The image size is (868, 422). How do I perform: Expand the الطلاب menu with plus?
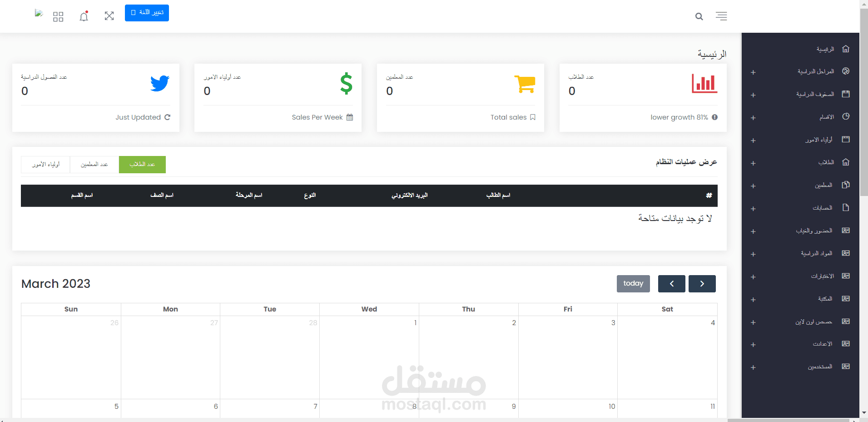pos(753,163)
